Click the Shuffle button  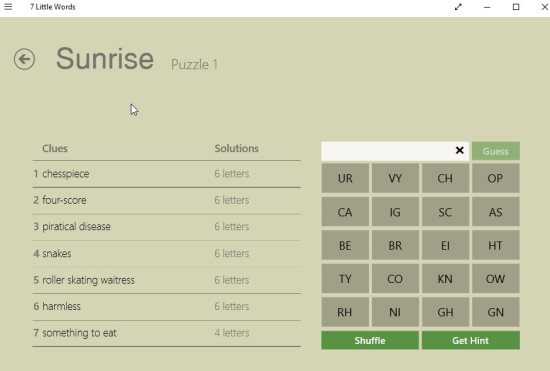(370, 340)
